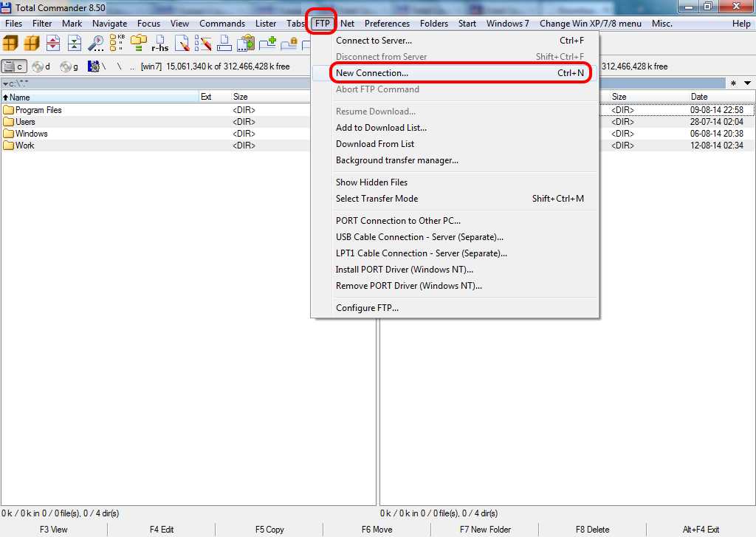Open Background transfer manager... entry

pyautogui.click(x=455, y=160)
